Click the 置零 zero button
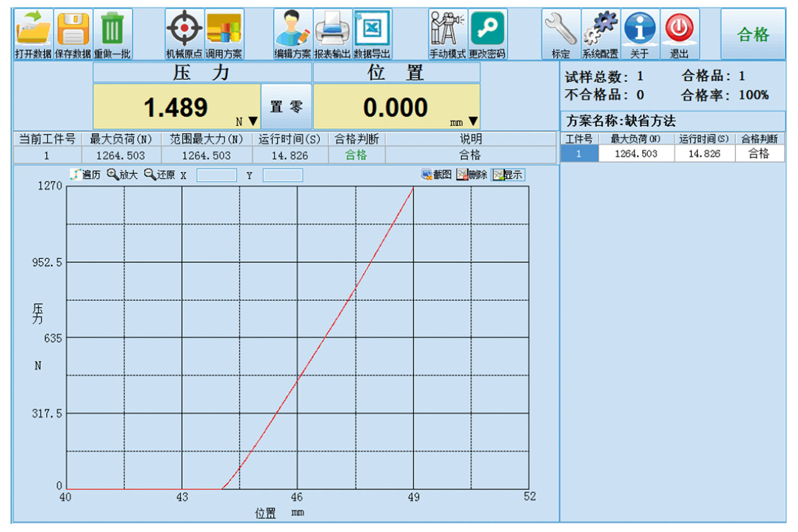798x532 pixels. click(x=286, y=106)
